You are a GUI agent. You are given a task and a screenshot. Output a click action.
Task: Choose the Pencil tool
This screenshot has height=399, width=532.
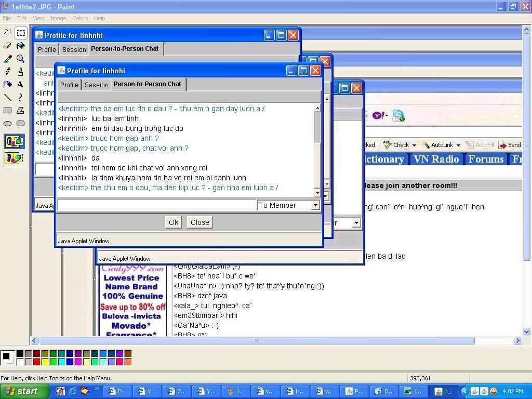(x=7, y=72)
